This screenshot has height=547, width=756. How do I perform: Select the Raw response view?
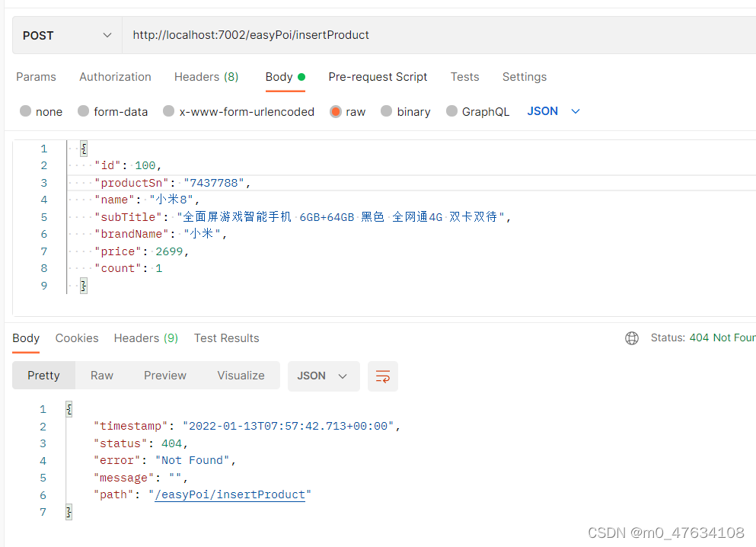(102, 376)
